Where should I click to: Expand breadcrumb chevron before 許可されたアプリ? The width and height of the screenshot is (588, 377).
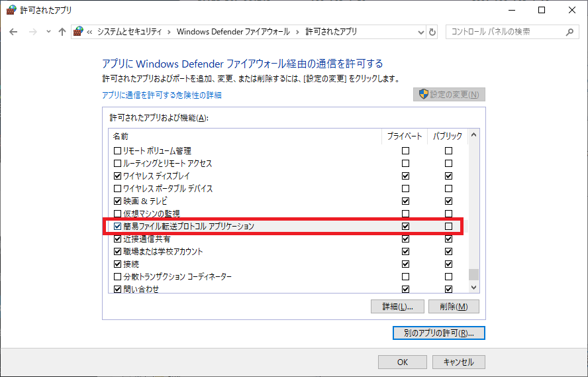[x=297, y=32]
